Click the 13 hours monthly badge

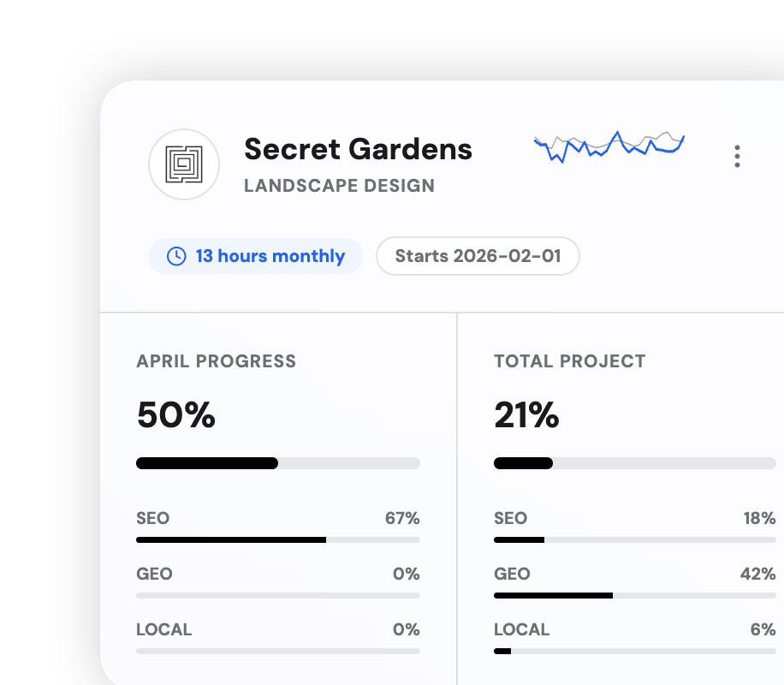coord(256,256)
